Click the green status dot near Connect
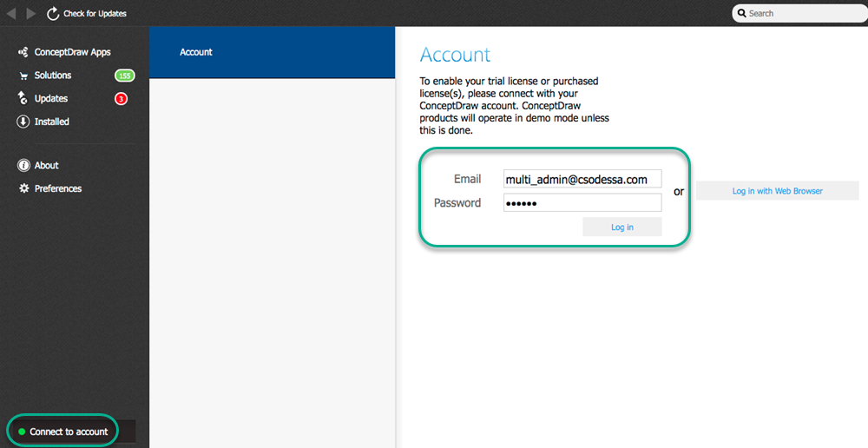 coord(22,432)
